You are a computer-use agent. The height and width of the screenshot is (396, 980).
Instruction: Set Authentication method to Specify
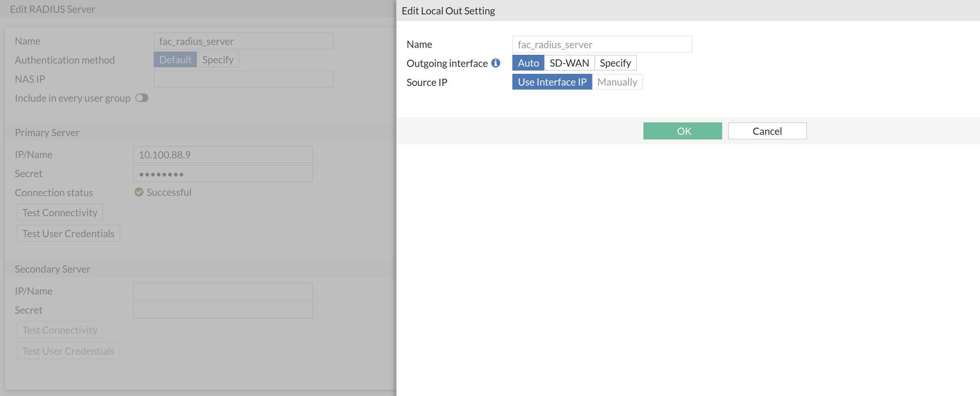click(x=218, y=60)
